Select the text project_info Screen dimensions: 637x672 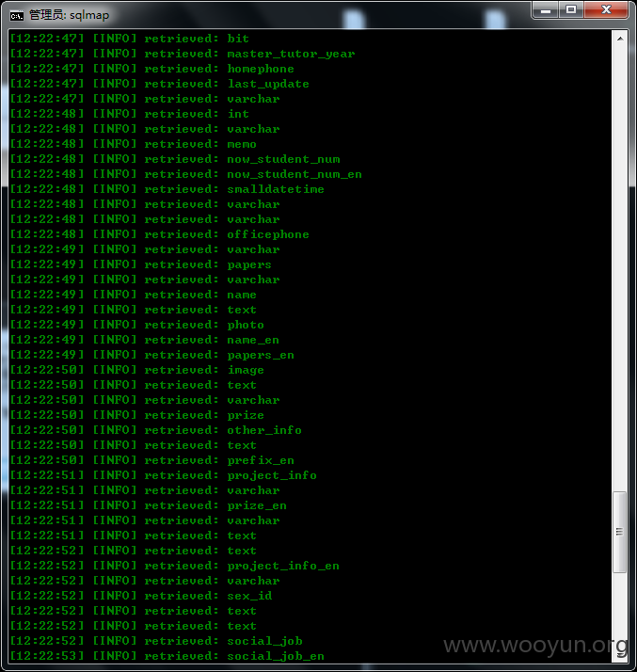[272, 475]
